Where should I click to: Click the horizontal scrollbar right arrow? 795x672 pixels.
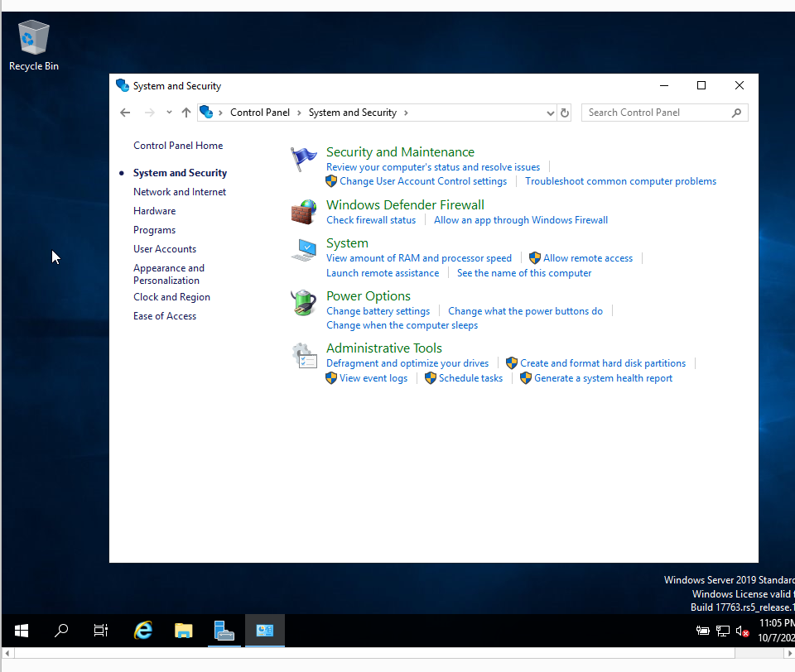tap(789, 653)
